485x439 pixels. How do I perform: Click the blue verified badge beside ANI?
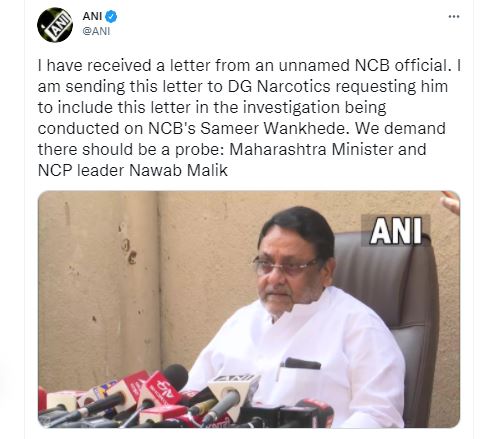point(111,16)
